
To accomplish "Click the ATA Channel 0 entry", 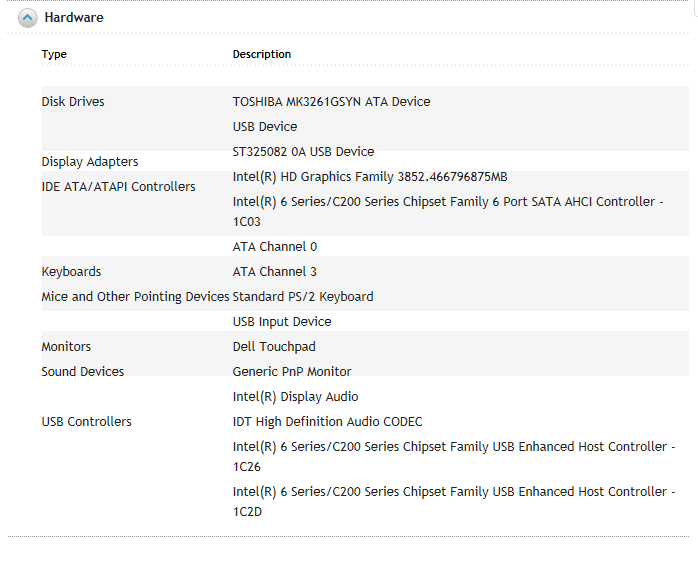I will pos(275,247).
